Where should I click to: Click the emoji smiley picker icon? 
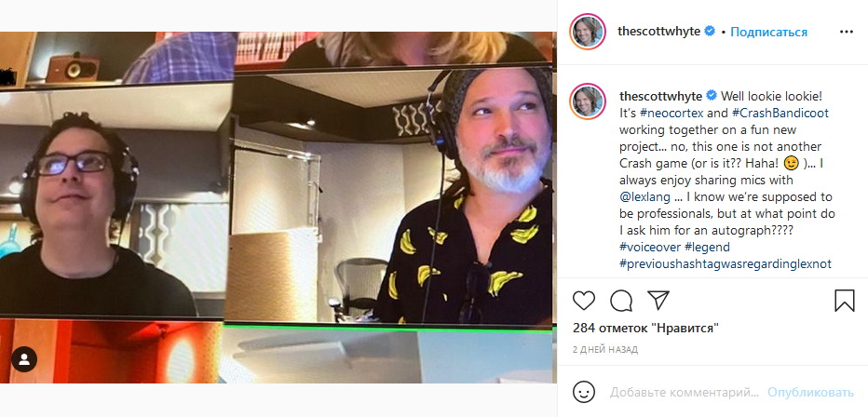(x=583, y=393)
